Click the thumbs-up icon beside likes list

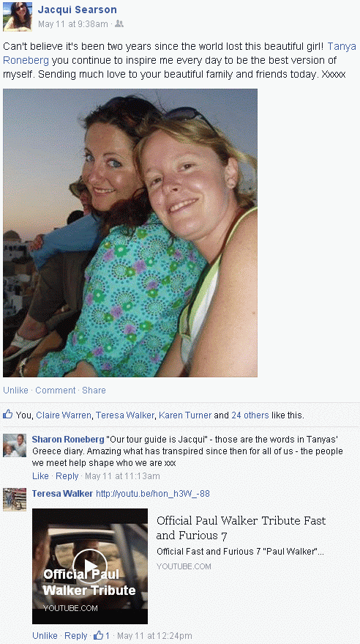8,415
